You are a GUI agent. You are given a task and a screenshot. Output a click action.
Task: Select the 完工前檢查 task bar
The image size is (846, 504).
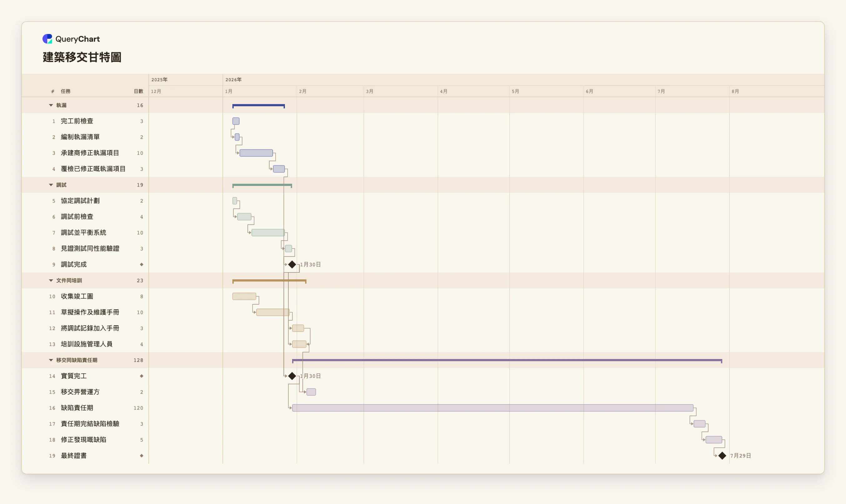pyautogui.click(x=236, y=121)
